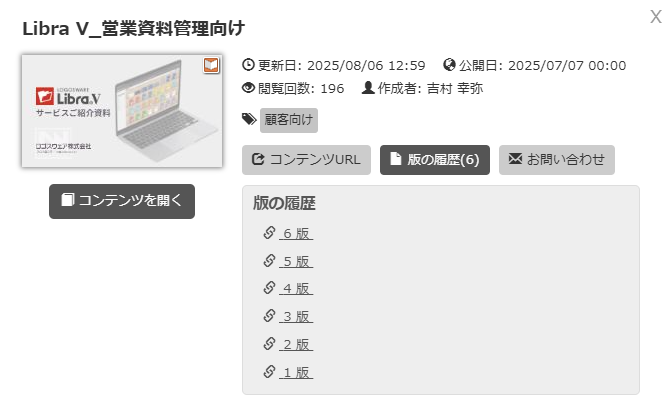Open the 3 版 link
Screen dimensions: 670x406
click(296, 317)
